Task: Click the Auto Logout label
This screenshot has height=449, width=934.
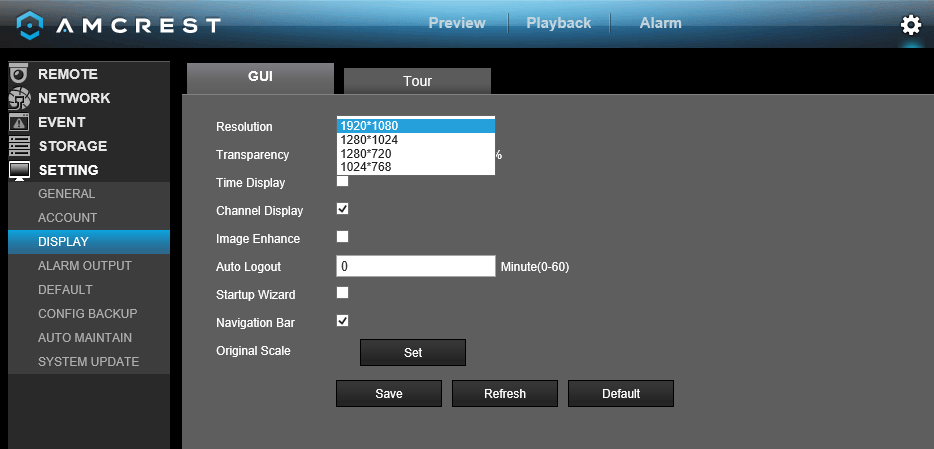Action: (248, 267)
